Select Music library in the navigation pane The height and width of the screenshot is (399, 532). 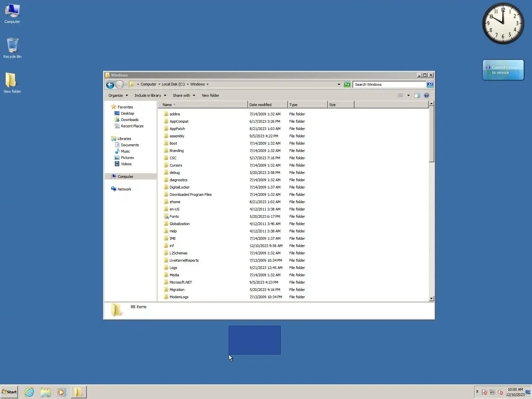coord(125,151)
